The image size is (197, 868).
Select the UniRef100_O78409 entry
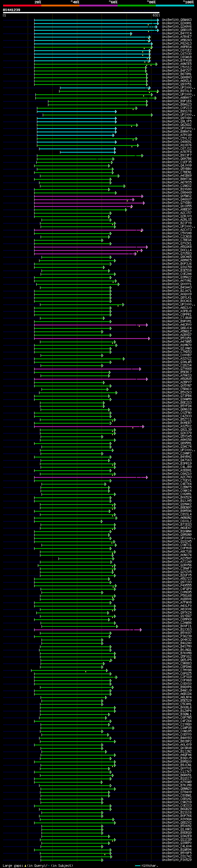[x=177, y=792]
